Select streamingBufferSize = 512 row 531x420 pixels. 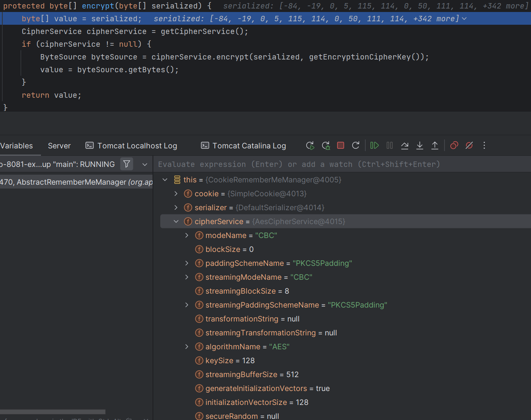tap(346, 374)
